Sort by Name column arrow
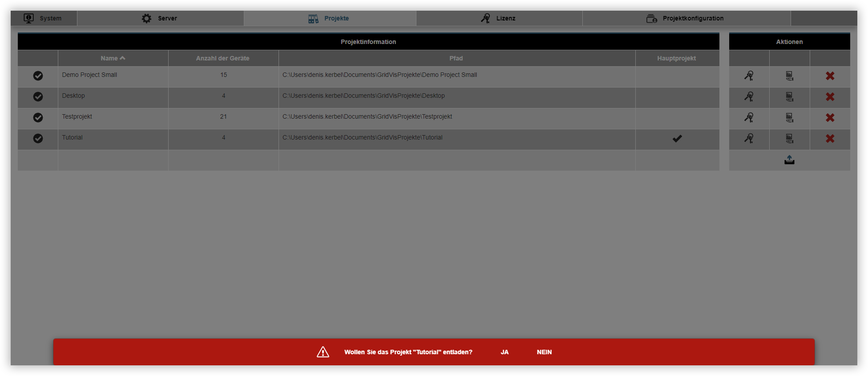Viewport: 868px width, 376px height. (x=123, y=58)
